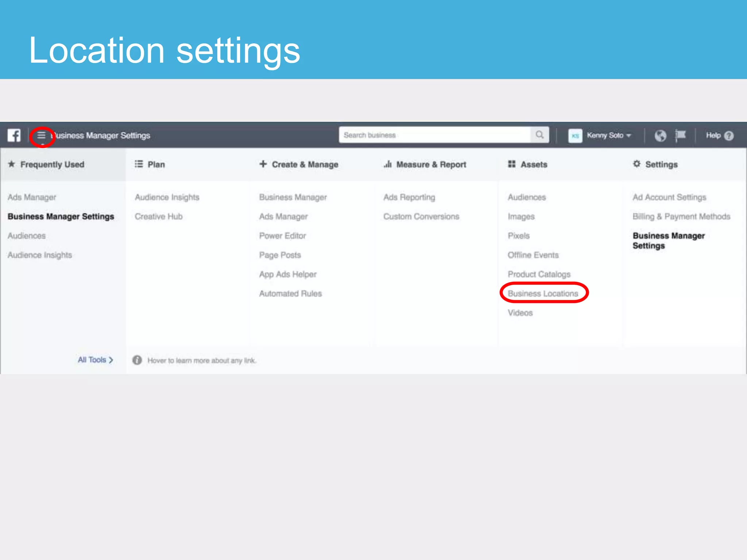Select the Frequently Used heading
This screenshot has width=747, height=560.
[52, 164]
